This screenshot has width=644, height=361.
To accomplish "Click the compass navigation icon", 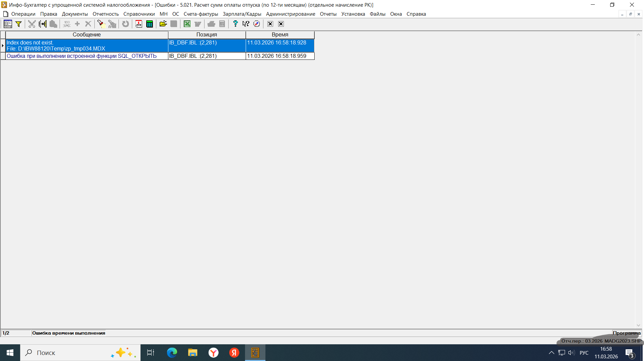I will point(257,24).
